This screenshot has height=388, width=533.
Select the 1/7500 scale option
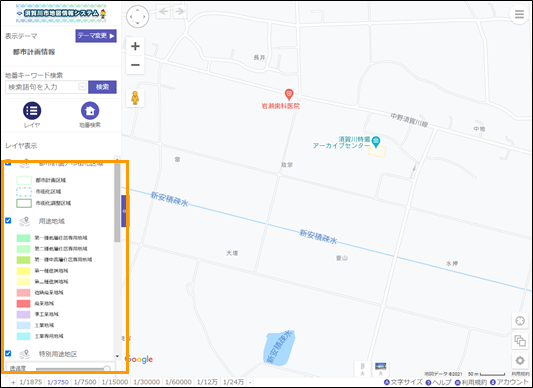click(x=85, y=382)
